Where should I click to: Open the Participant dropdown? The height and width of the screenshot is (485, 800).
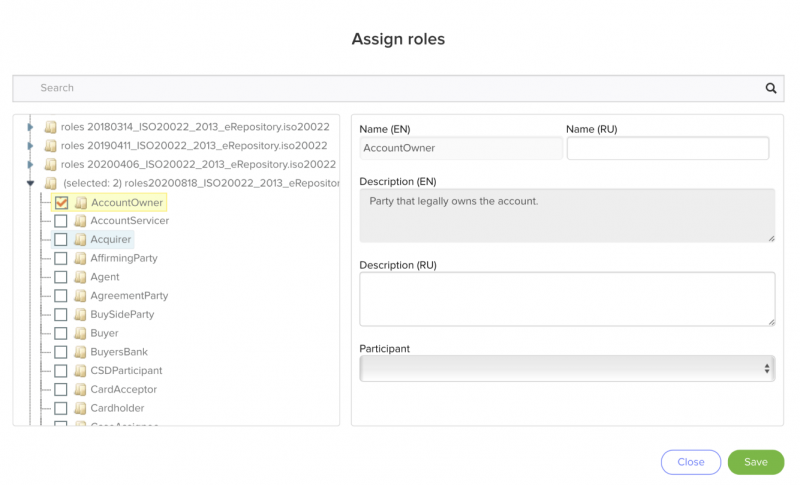(x=567, y=369)
